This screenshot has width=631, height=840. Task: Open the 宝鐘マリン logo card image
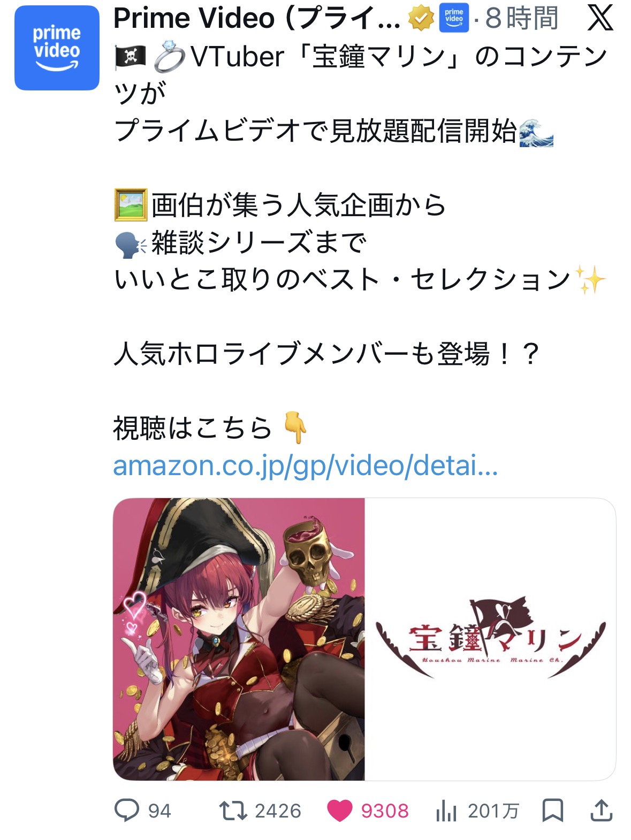(490, 639)
